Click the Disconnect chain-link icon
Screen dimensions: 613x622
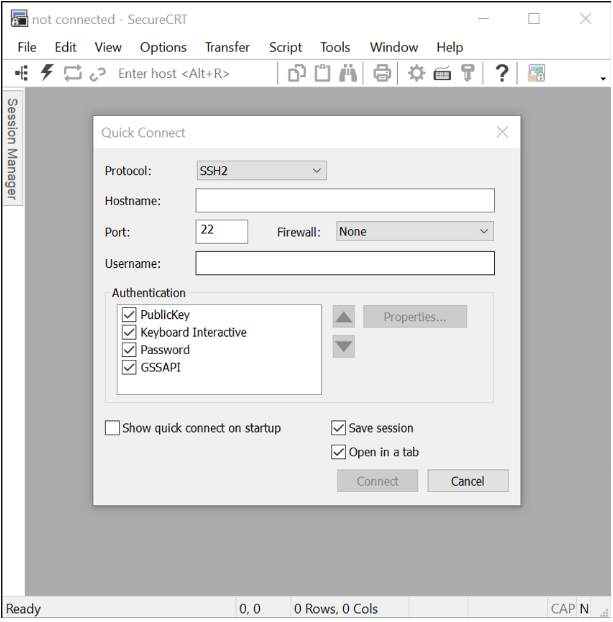98,74
